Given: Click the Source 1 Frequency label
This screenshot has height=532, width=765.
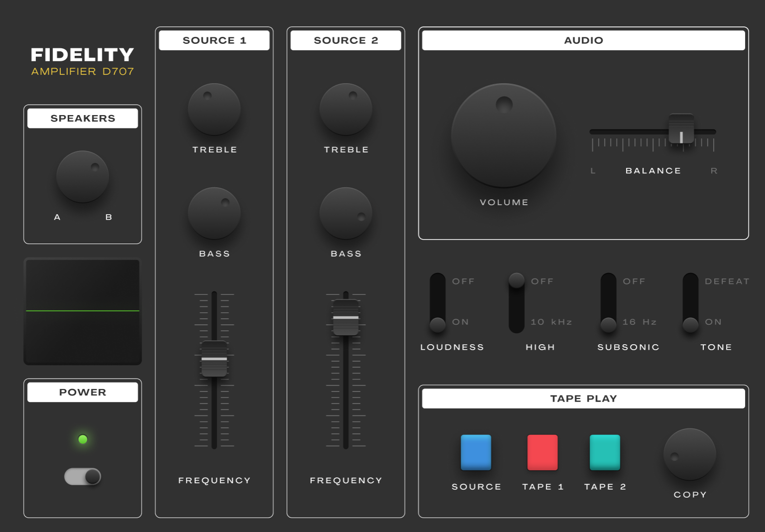Looking at the screenshot, I should [214, 481].
